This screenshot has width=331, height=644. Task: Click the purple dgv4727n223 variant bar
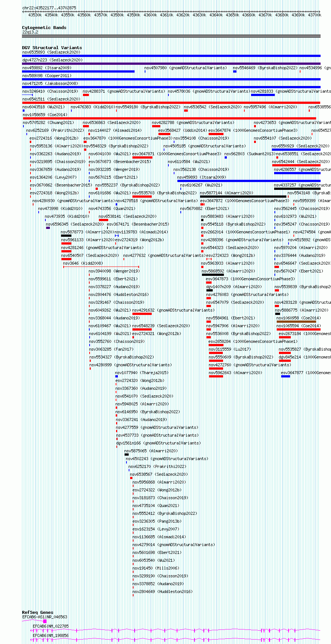click(171, 64)
